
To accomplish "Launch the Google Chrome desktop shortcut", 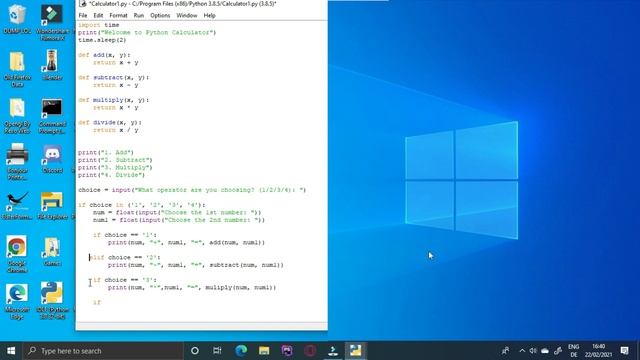I will [x=17, y=253].
